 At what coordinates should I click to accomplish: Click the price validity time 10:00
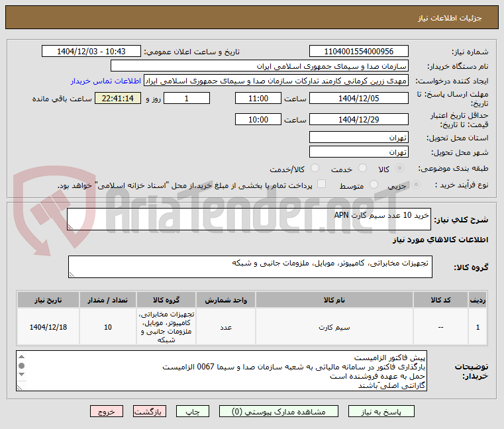(x=258, y=120)
